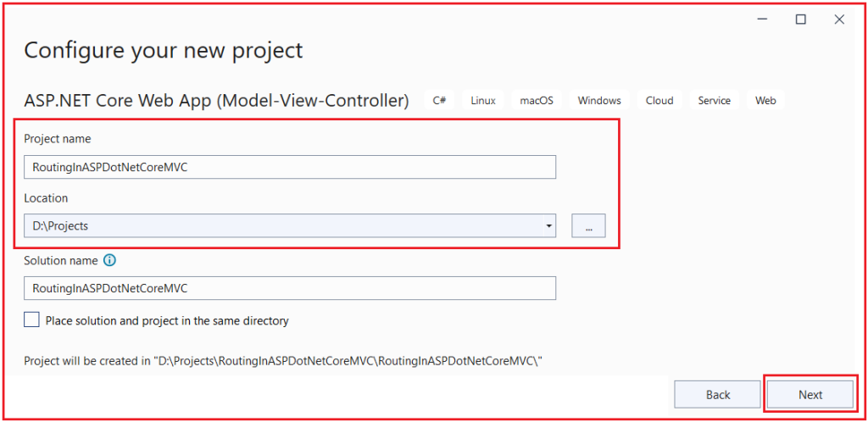Maximize the dialog window
Image resolution: width=868 pixels, height=422 pixels.
coord(800,19)
